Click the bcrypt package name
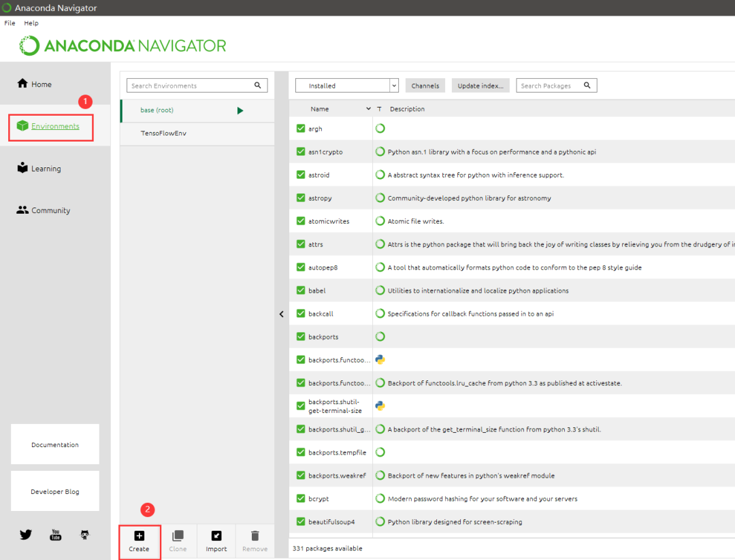The height and width of the screenshot is (560, 735). click(318, 499)
